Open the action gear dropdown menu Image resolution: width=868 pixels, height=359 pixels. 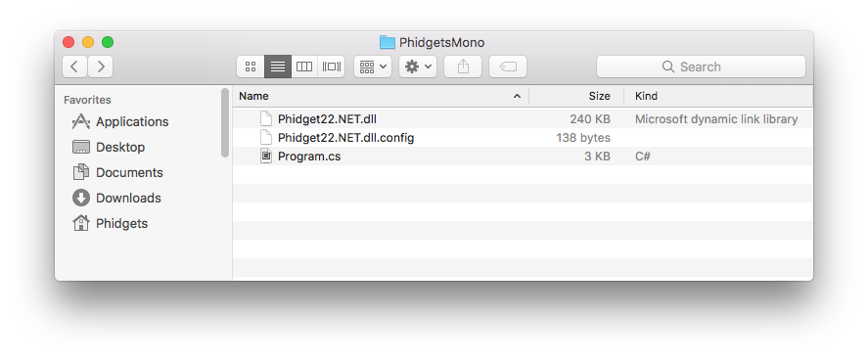(418, 67)
